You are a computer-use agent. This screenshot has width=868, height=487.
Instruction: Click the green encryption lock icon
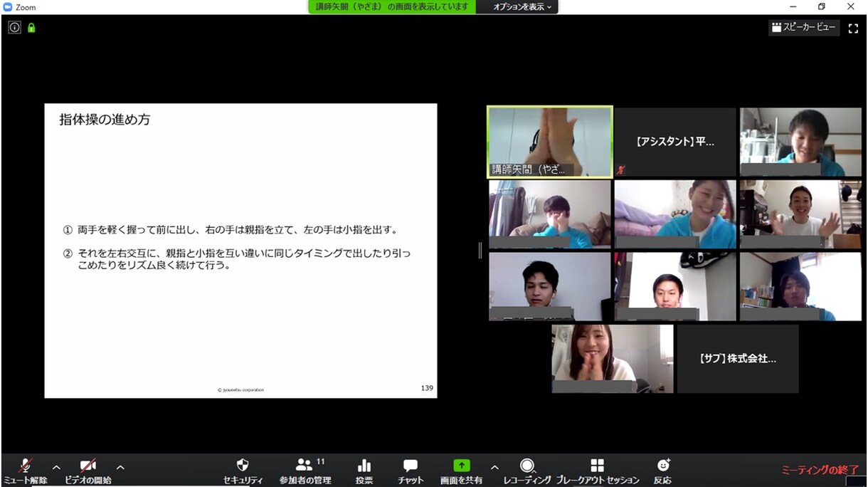[x=31, y=28]
